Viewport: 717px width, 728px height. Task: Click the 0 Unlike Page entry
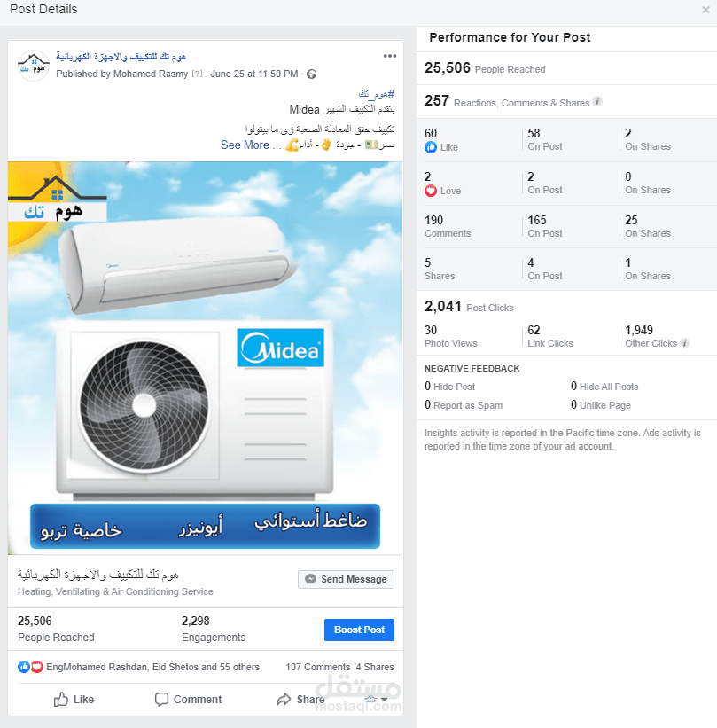601,405
